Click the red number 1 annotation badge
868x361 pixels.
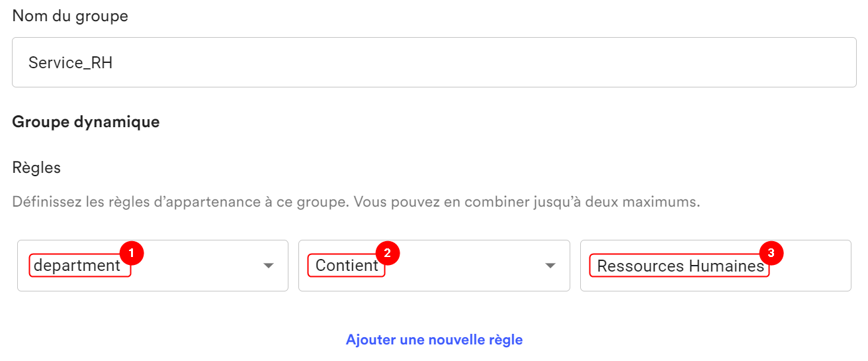click(131, 252)
